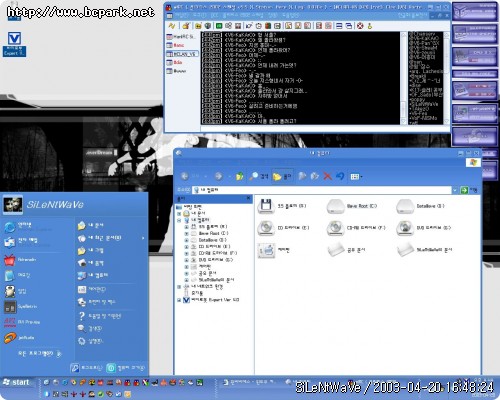The image size is (500, 400).
Task: Open the DataWave (D:) drive icon
Action: [405, 206]
